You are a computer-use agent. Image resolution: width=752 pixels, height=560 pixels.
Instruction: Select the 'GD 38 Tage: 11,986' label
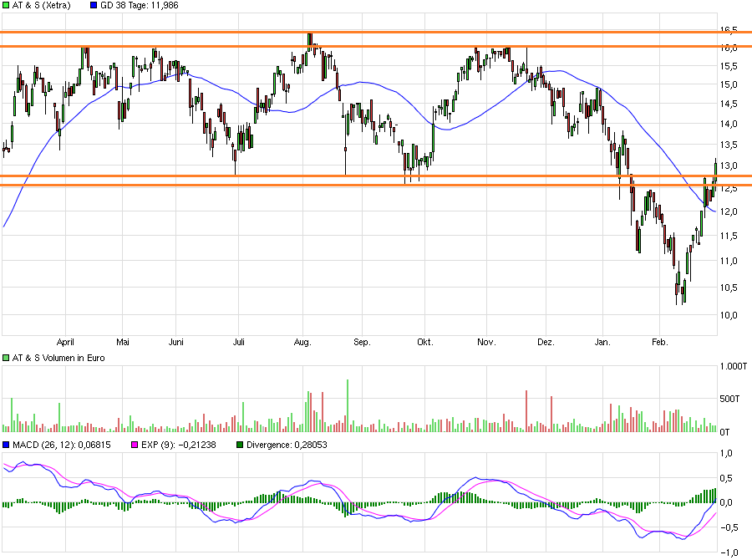[x=139, y=6]
